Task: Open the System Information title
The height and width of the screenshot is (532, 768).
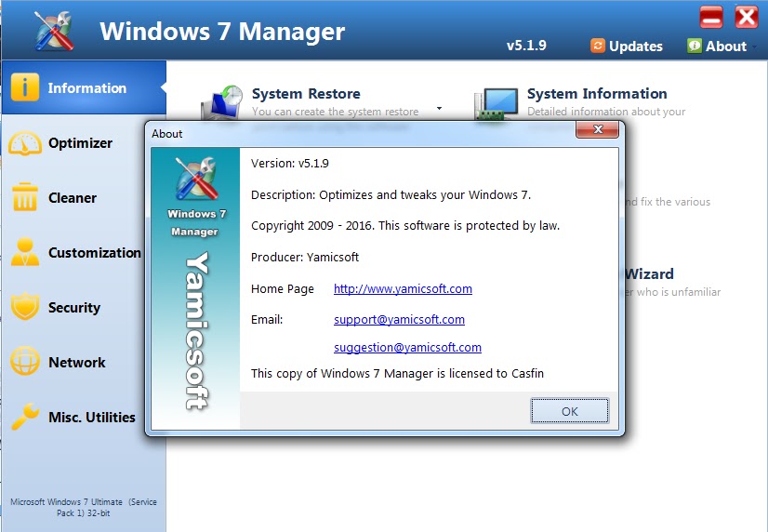Action: pos(597,93)
